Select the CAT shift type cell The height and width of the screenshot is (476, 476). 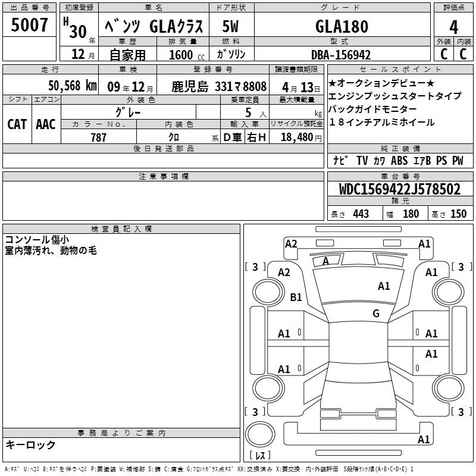coord(17,124)
